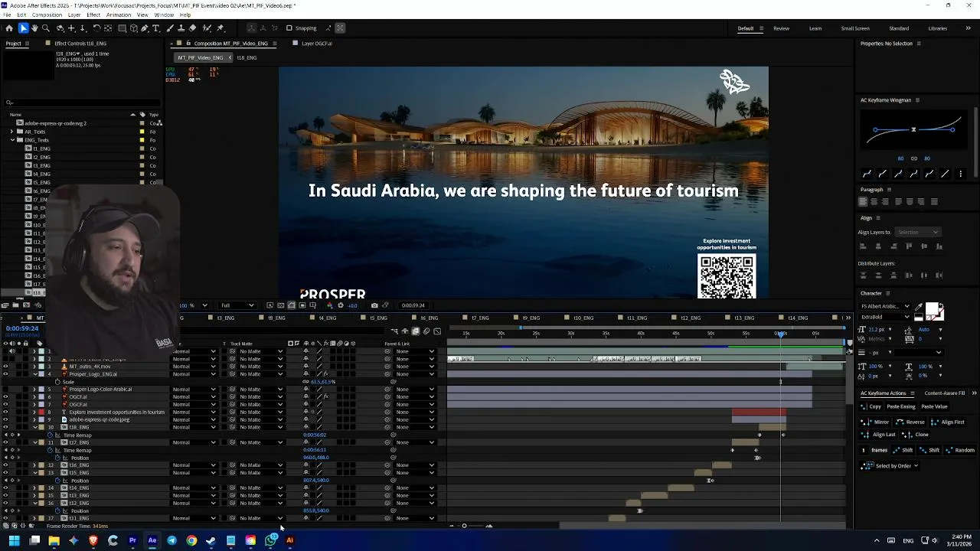Open the Content-Aware Fill tab
The image size is (980, 551).
click(945, 393)
